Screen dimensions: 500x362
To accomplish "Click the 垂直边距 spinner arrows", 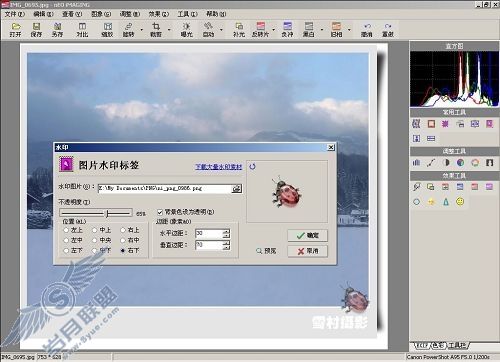I will (226, 245).
